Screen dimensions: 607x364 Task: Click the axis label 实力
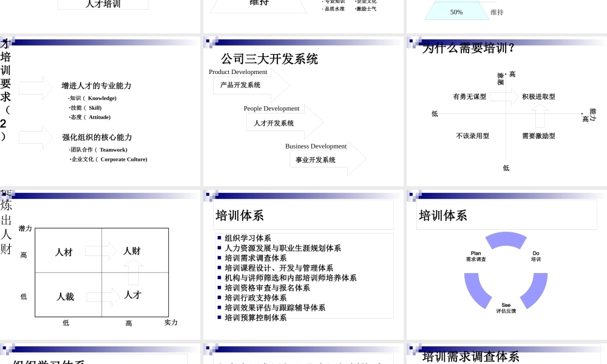pos(171,323)
